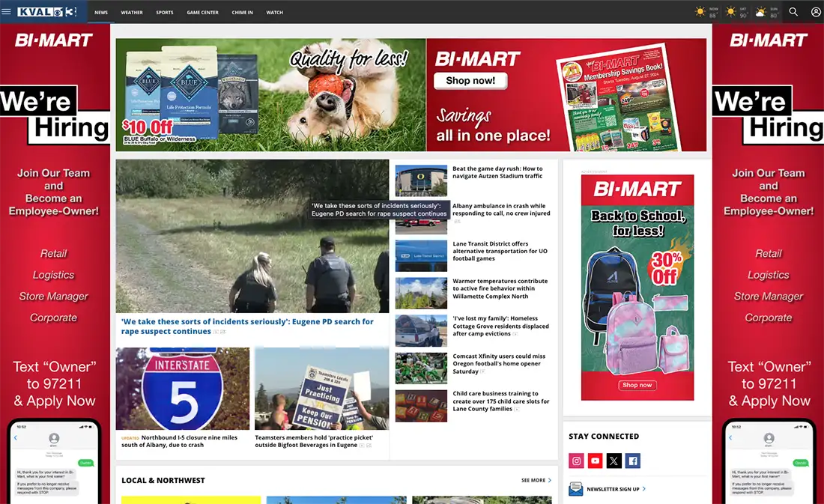Select the WATCH menu item
The image size is (824, 504).
click(274, 12)
